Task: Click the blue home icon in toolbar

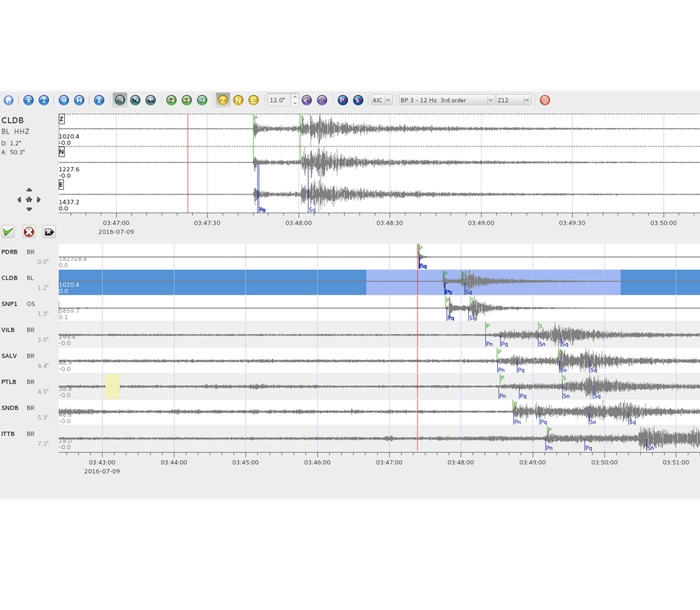Action: click(x=9, y=100)
